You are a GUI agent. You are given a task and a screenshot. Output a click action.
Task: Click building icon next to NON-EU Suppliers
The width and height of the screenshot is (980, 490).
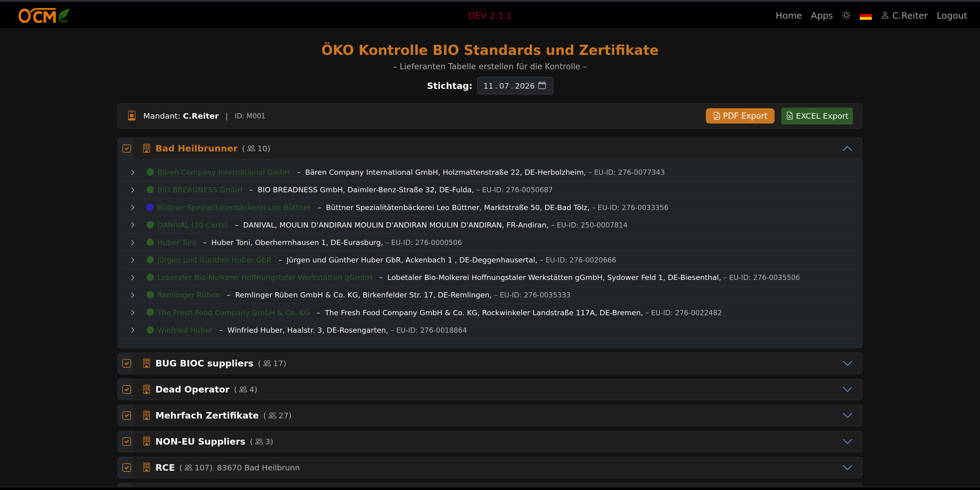pos(147,441)
